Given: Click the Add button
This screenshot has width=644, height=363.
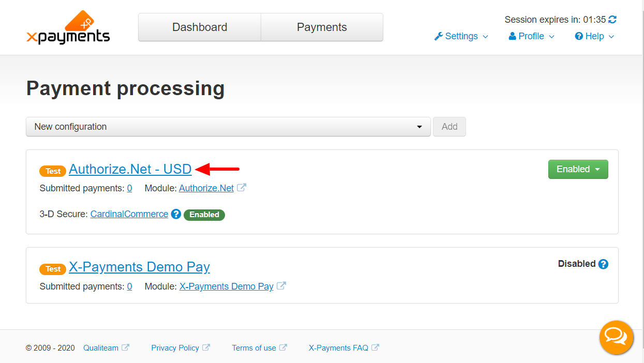Looking at the screenshot, I should click(x=450, y=127).
